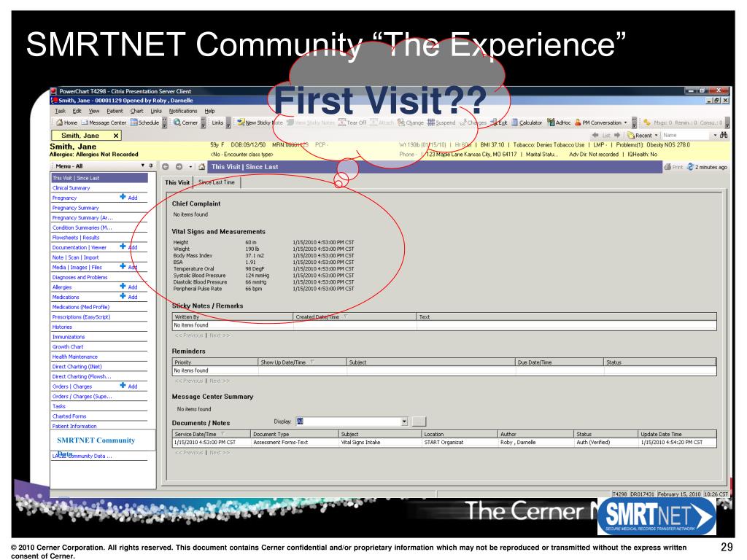
Task: Open the Task menu
Action: pos(60,111)
